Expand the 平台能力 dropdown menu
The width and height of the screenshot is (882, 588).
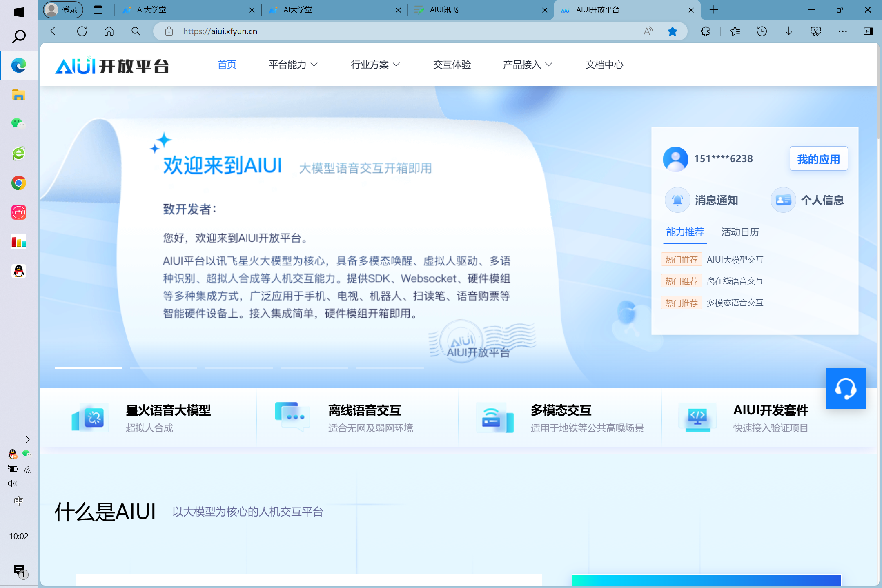pos(293,65)
